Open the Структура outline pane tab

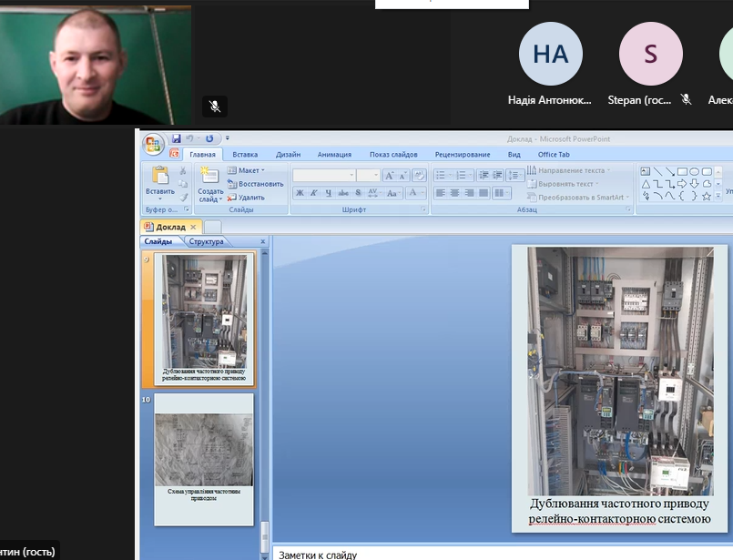pos(206,241)
